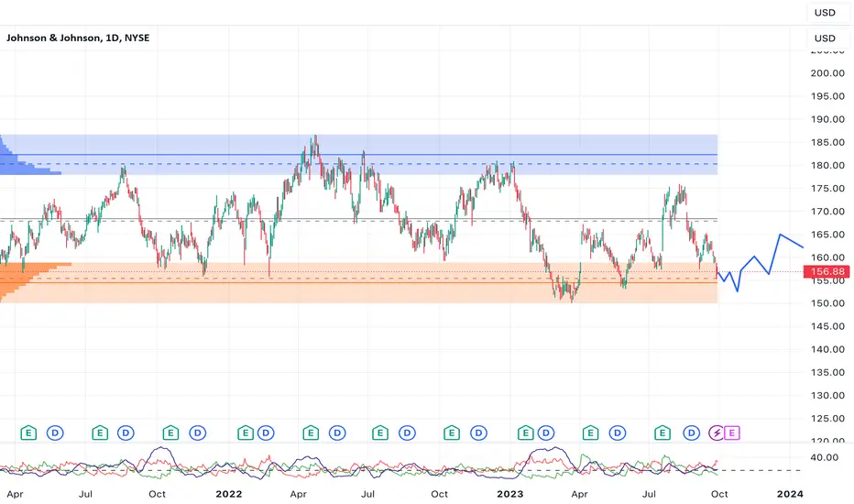Show the January 2022 earnings E marker
854x504 pixels.
point(246,433)
